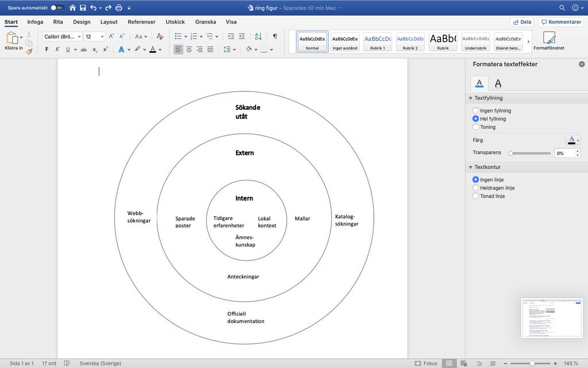The height and width of the screenshot is (368, 588).
Task: Select the Toning radio option
Action: tap(475, 127)
